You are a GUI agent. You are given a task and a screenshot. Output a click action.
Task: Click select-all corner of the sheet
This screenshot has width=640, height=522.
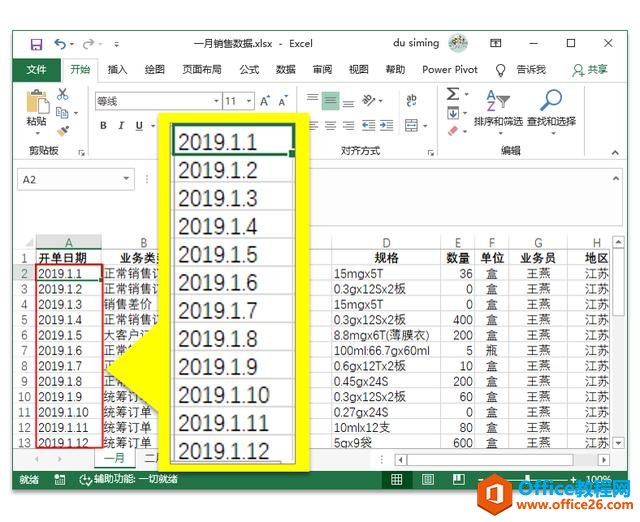[x=29, y=243]
